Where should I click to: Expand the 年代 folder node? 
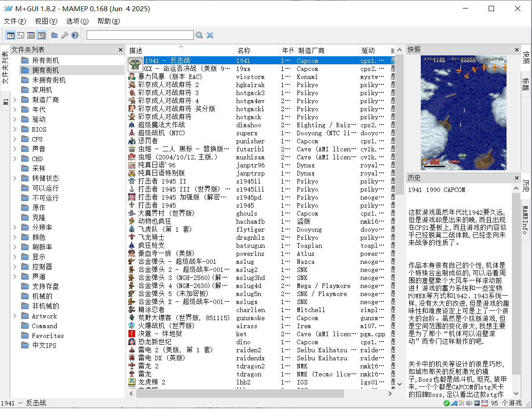[x=15, y=109]
